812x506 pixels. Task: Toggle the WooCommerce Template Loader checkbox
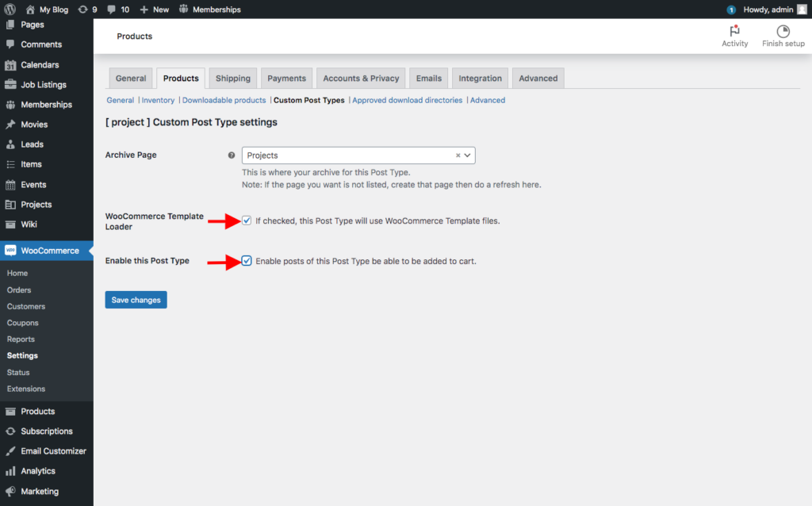pyautogui.click(x=247, y=220)
